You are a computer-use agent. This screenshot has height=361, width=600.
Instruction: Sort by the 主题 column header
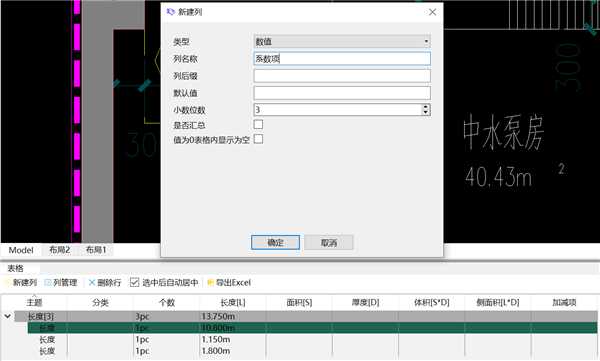click(x=34, y=302)
